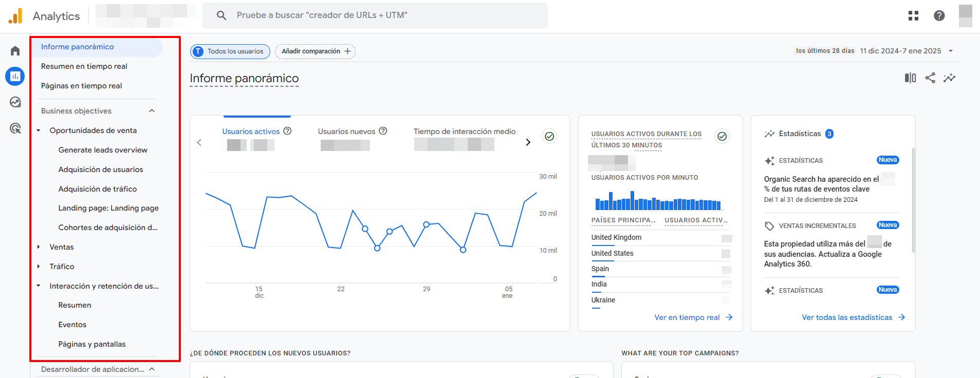Open the Insights sparkline icon beside share
The height and width of the screenshot is (378, 980).
pyautogui.click(x=949, y=78)
